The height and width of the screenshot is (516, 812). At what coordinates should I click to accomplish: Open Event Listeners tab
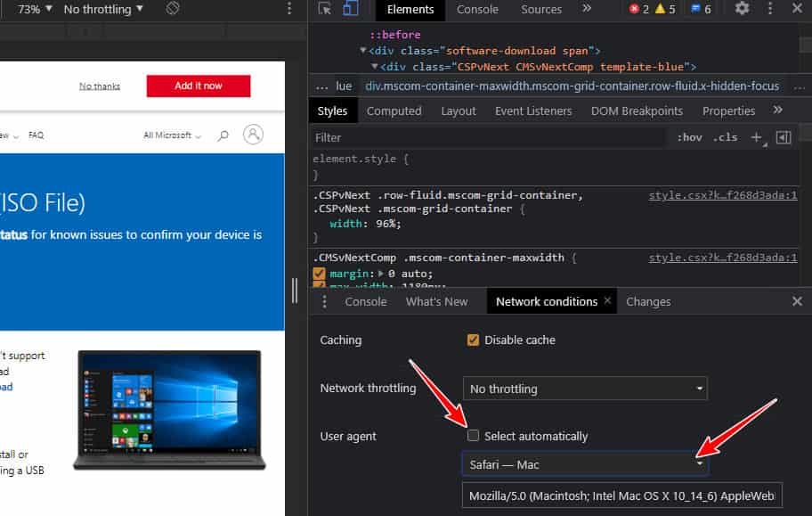pyautogui.click(x=533, y=111)
